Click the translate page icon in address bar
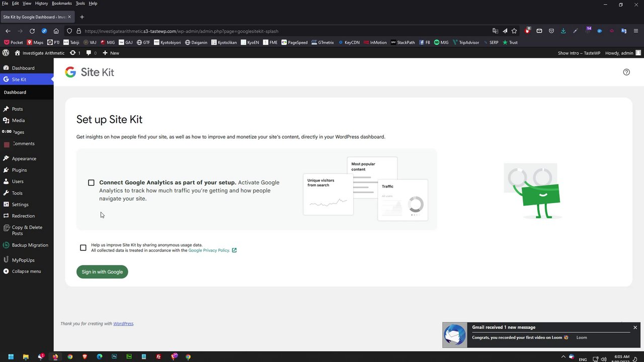Viewport: 644px width, 362px height. [x=496, y=31]
